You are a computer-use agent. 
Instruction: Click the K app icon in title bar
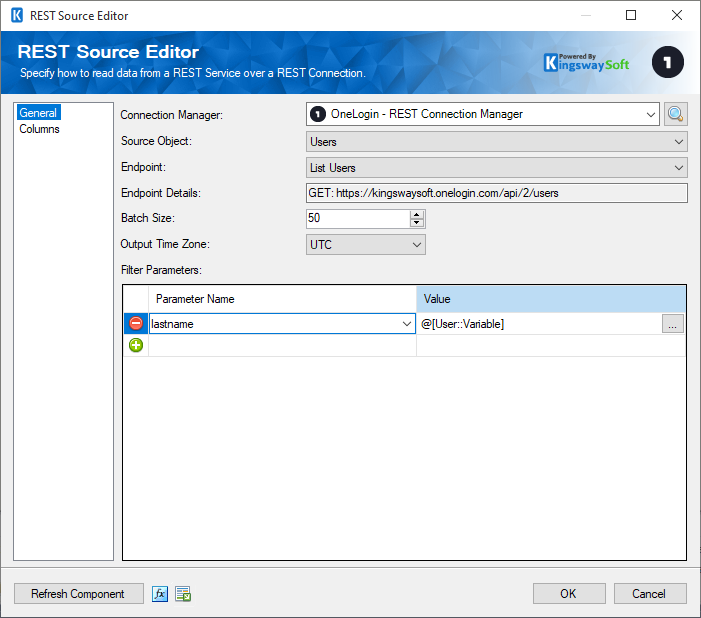[x=17, y=16]
